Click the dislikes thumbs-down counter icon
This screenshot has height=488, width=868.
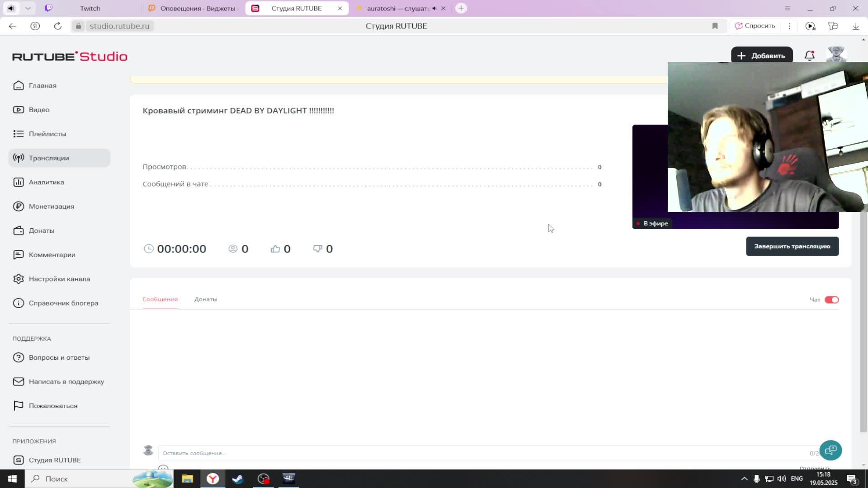click(x=318, y=249)
